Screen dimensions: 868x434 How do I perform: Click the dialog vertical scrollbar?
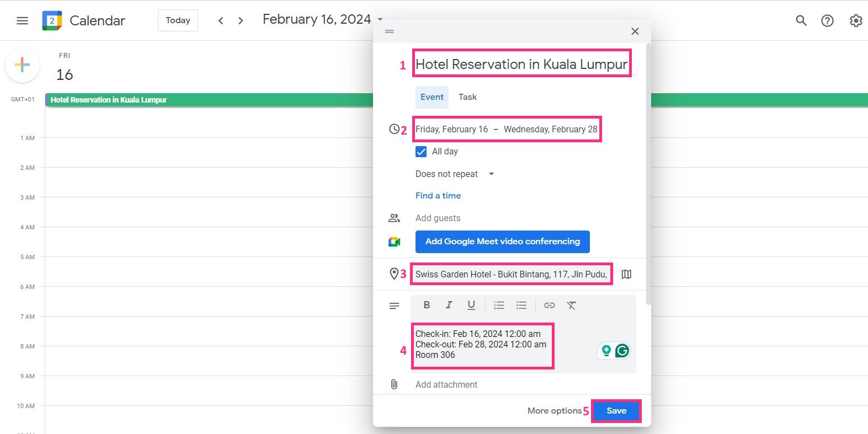pos(648,174)
